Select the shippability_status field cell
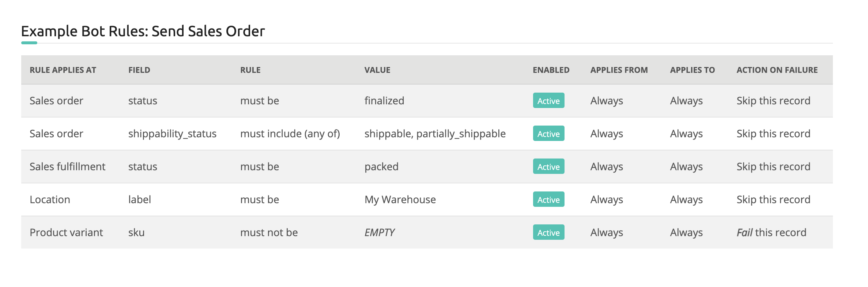868x287 pixels. click(x=172, y=134)
